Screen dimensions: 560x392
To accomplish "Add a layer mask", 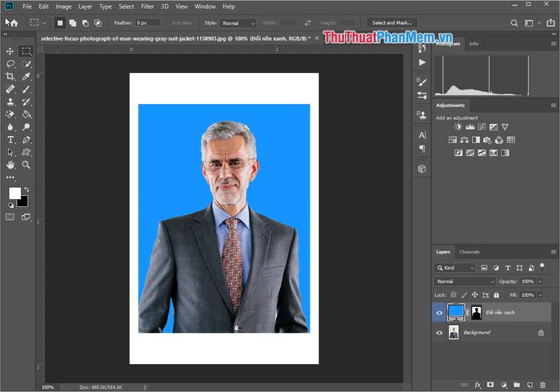I will (x=490, y=385).
